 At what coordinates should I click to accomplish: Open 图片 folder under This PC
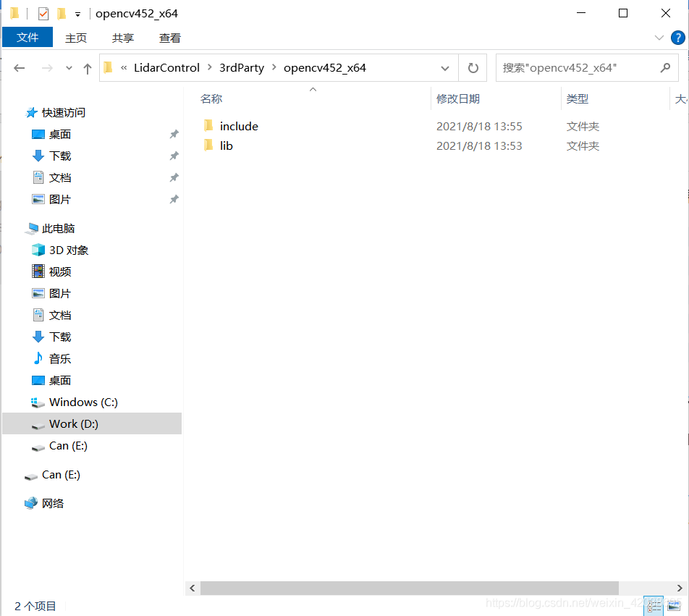click(x=60, y=293)
